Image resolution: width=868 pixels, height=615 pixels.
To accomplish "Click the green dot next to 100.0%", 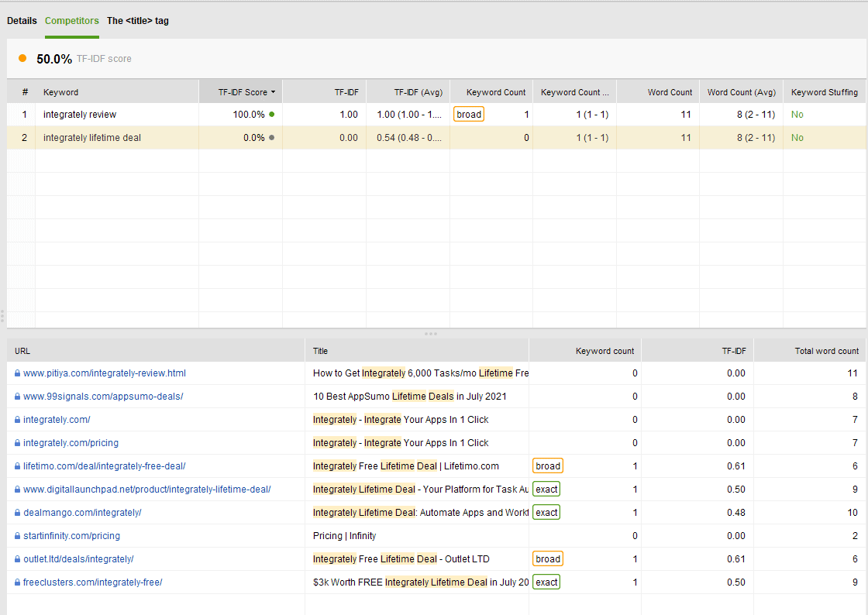I will coord(272,115).
